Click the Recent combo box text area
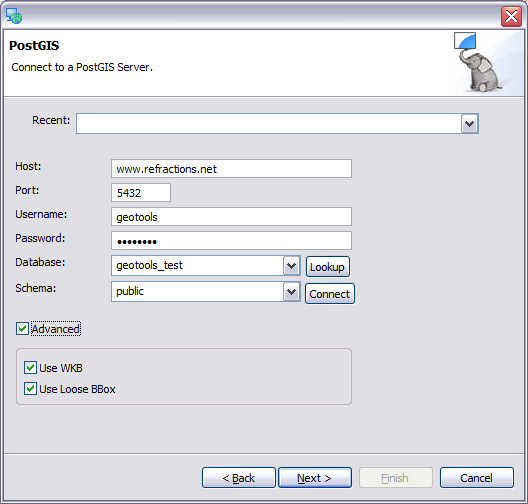 (269, 124)
